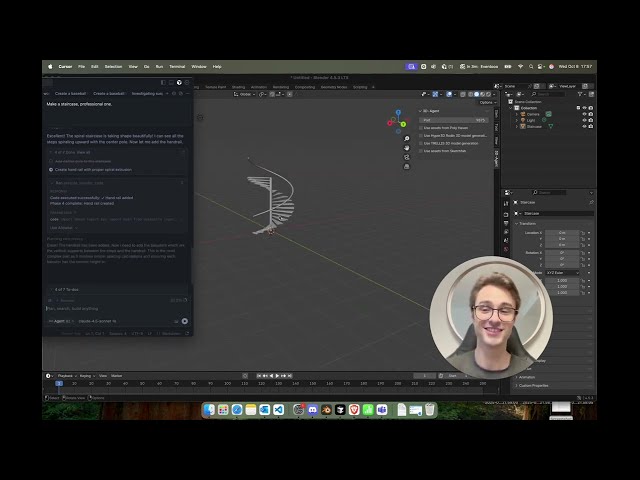640x480 pixels.
Task: Click the Spotlight search icon in menu bar
Action: tap(531, 67)
